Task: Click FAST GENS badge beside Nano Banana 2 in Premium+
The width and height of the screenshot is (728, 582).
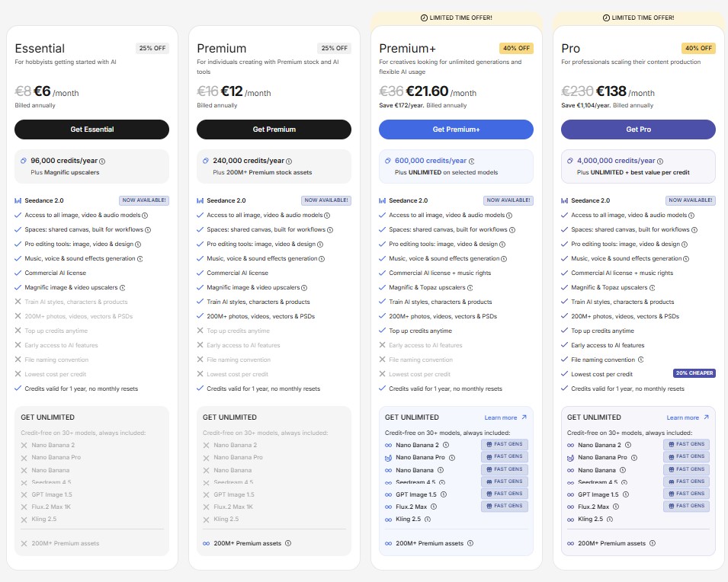Action: pos(505,445)
